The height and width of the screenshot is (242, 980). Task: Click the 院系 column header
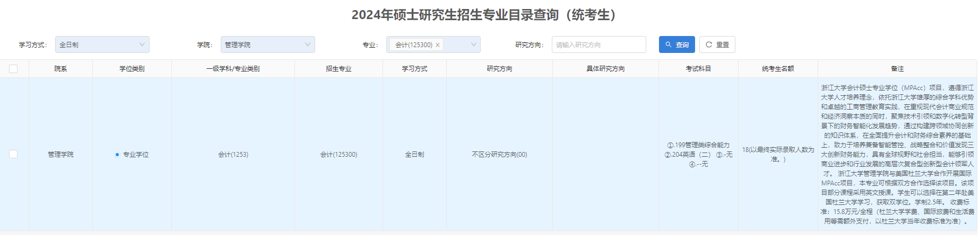click(x=60, y=69)
